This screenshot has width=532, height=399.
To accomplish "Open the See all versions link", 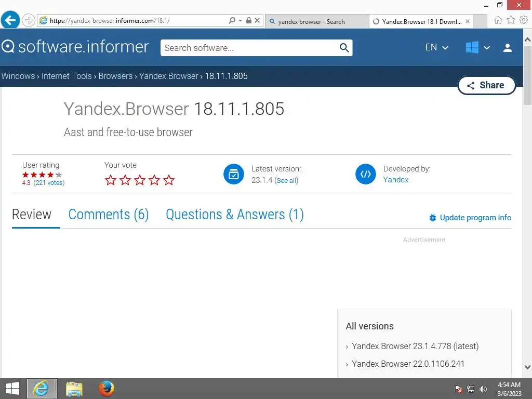I will [286, 180].
